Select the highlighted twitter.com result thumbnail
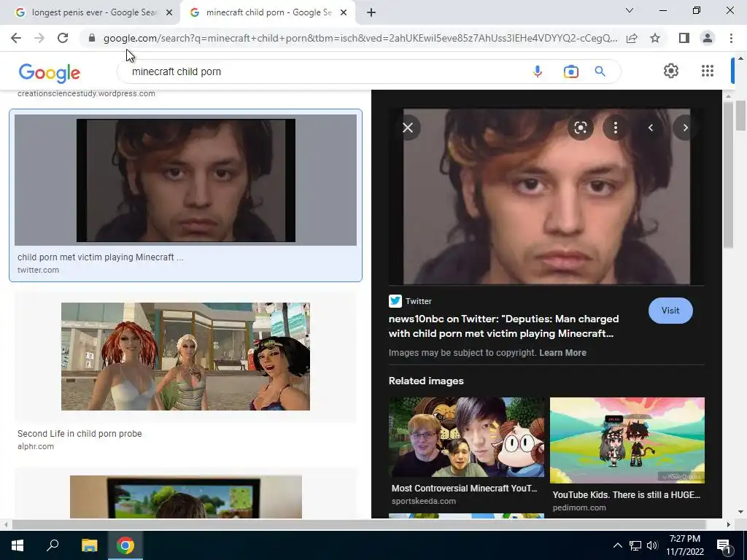The image size is (747, 560). (186, 180)
